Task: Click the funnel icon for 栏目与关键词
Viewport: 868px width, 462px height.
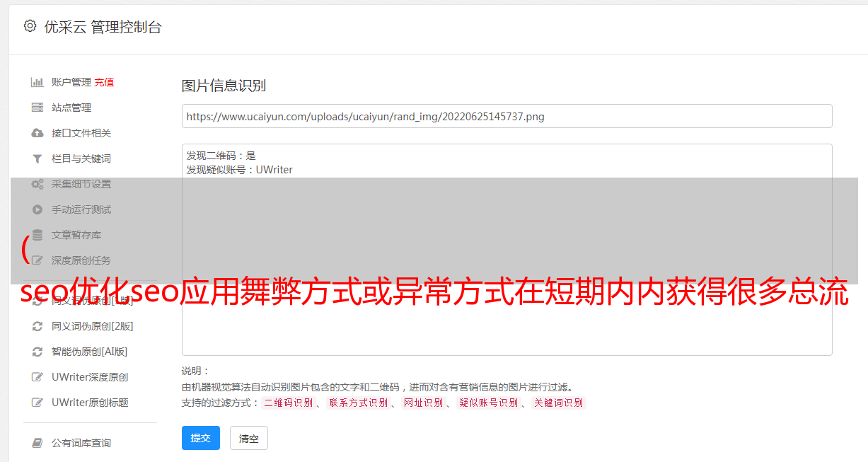Action: [x=37, y=158]
